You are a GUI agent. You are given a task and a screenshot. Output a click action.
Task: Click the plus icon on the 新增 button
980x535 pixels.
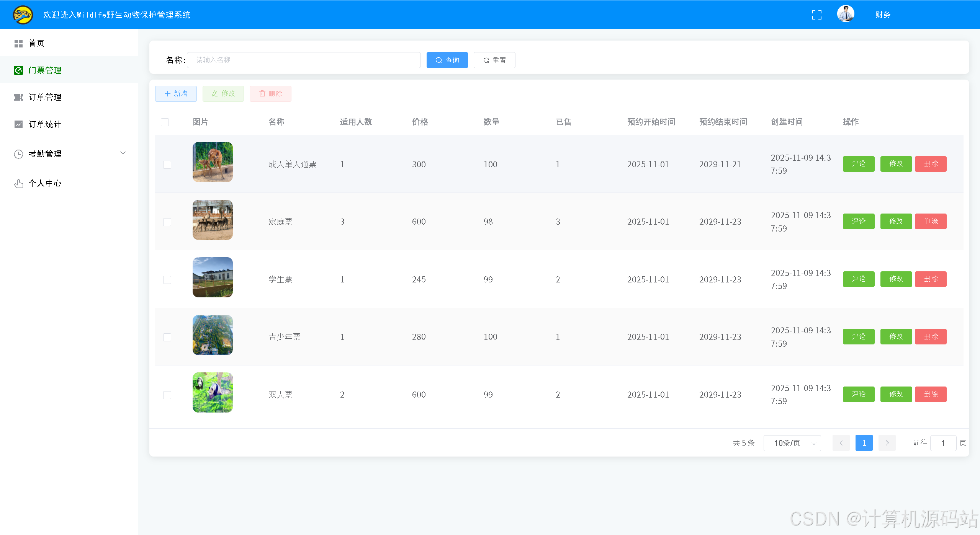(x=167, y=94)
